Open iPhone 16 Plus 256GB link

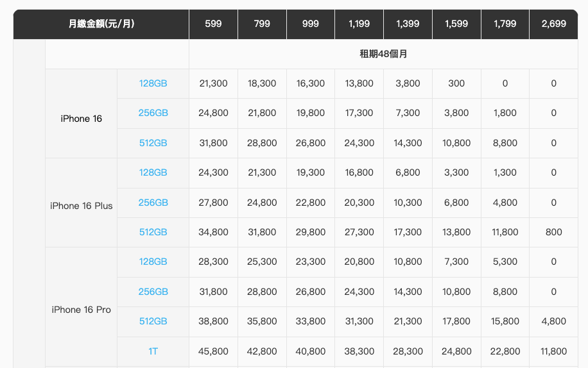click(153, 203)
